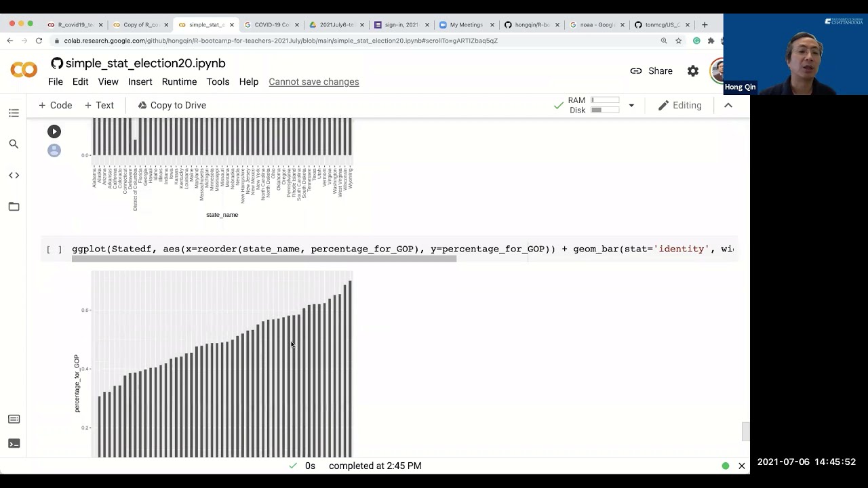
Task: Open the File menu
Action: pos(56,82)
